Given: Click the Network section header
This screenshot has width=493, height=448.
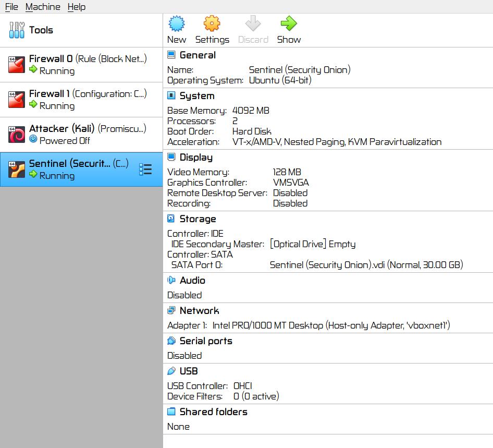Looking at the screenshot, I should tap(199, 311).
